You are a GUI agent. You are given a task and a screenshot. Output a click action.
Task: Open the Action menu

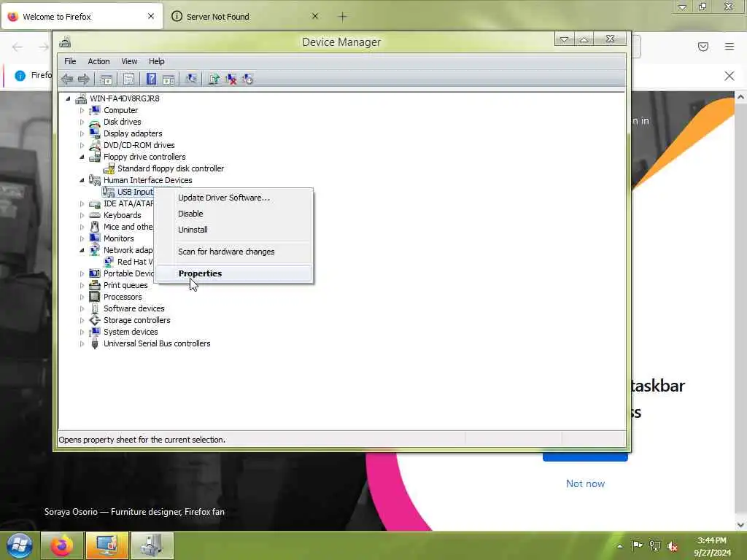click(x=98, y=61)
